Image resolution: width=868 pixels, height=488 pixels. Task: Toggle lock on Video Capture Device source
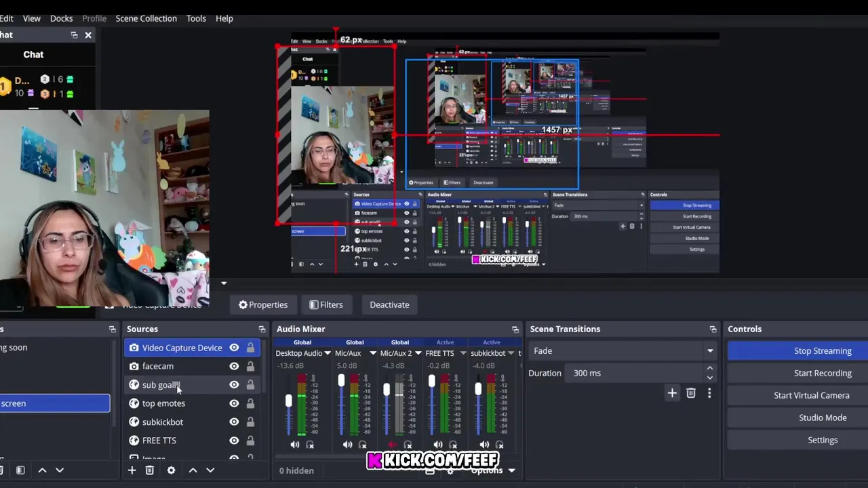[x=250, y=348]
